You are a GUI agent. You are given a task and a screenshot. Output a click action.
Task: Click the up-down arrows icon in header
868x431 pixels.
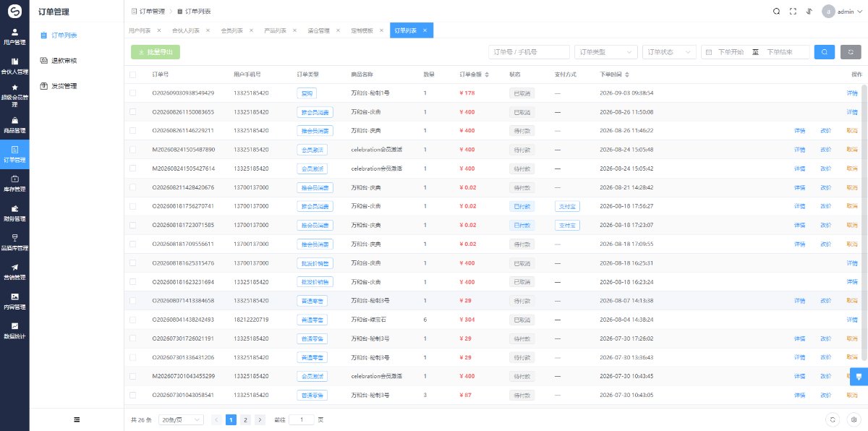click(809, 12)
